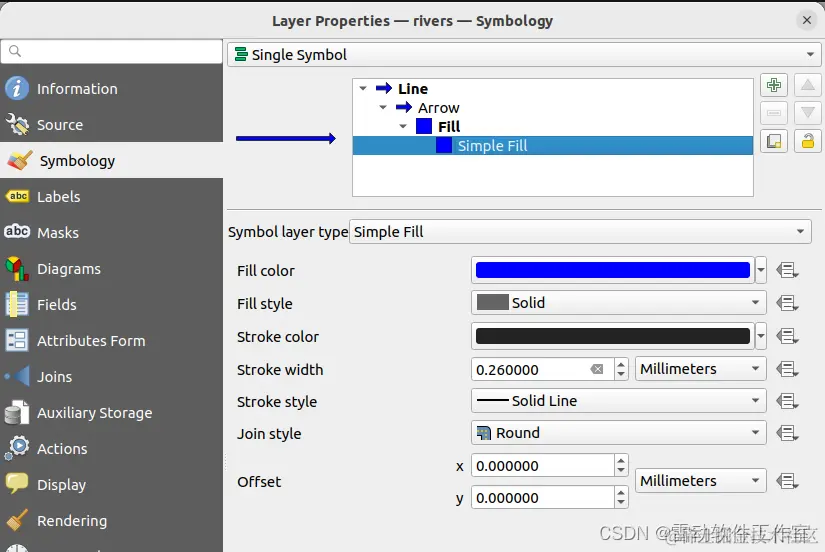Decrease Offset y with the down spinner

(x=621, y=503)
